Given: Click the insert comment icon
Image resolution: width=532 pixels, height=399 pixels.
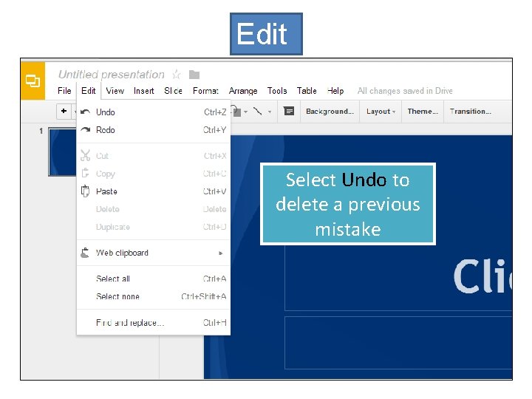Looking at the screenshot, I should pos(289,111).
